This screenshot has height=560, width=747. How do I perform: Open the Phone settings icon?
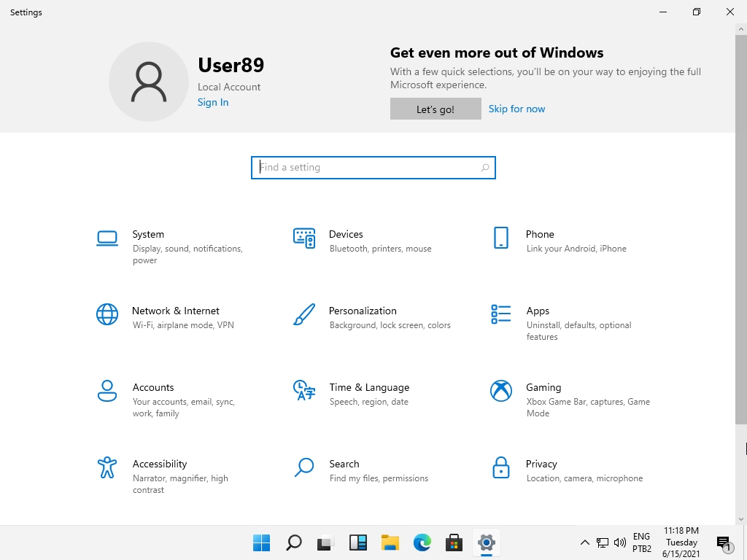(x=500, y=238)
